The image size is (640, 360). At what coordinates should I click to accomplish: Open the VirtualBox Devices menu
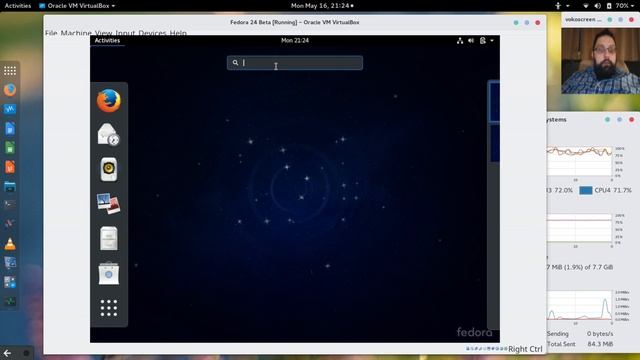[152, 33]
